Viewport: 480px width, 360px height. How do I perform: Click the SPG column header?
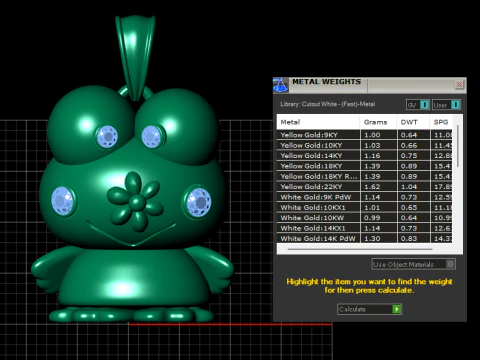pos(441,122)
